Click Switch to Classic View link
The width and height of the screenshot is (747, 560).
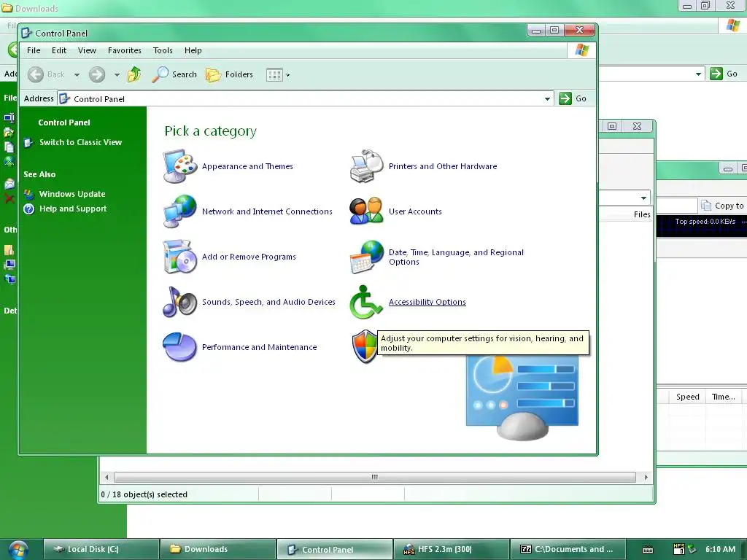[80, 142]
